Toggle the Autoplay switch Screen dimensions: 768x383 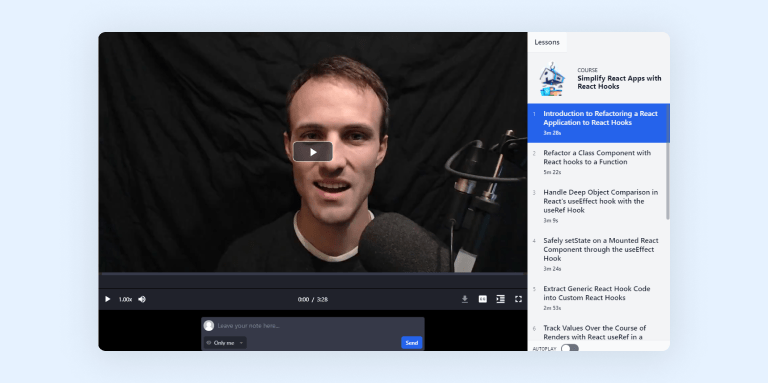coord(570,348)
